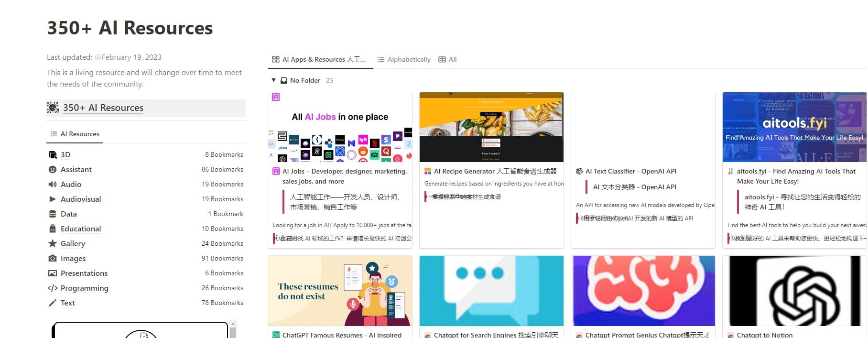Click the 3D category cube icon
Viewport: 868px width, 338px height.
pos(53,154)
